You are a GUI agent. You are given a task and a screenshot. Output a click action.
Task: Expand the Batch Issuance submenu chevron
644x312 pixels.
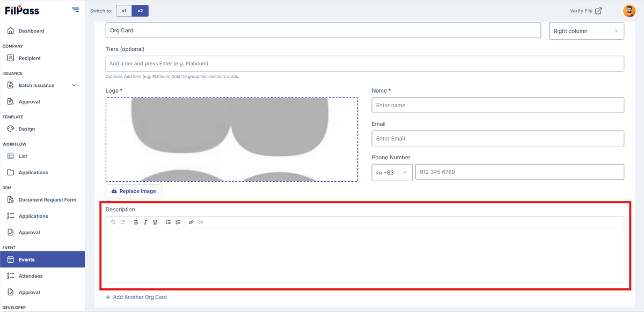point(74,85)
